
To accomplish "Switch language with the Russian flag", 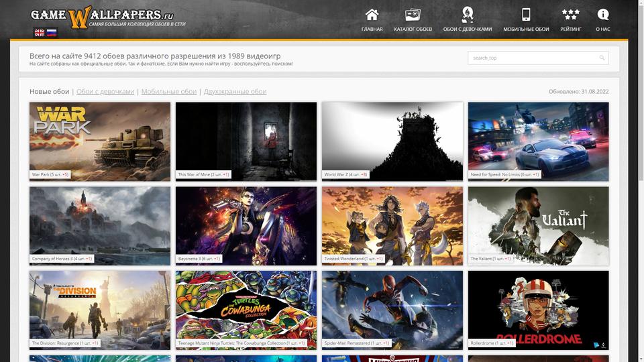I will (x=52, y=33).
